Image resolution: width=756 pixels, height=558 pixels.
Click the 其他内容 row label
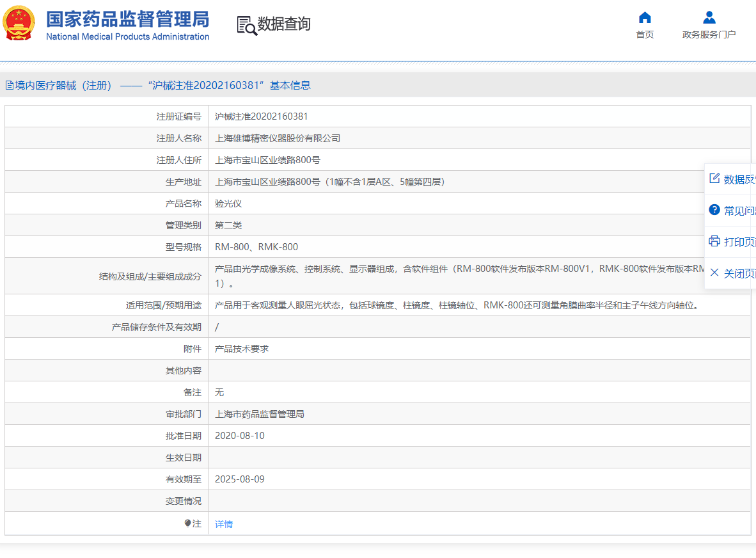pos(183,371)
